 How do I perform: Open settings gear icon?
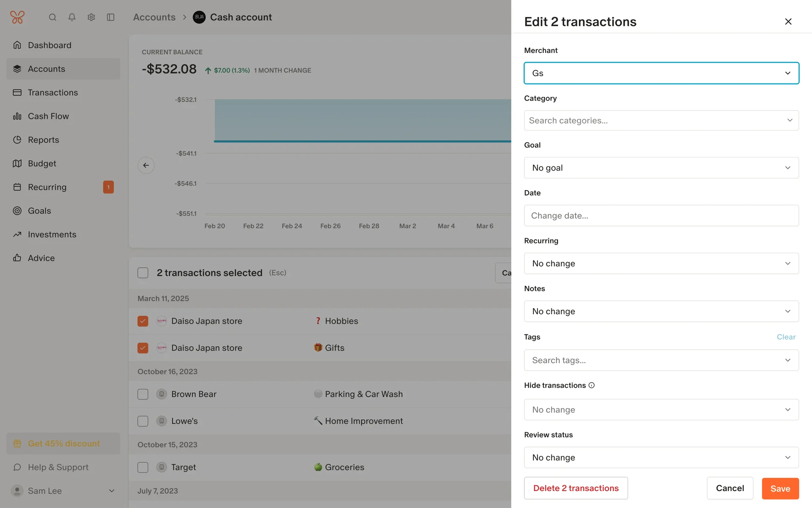click(91, 17)
